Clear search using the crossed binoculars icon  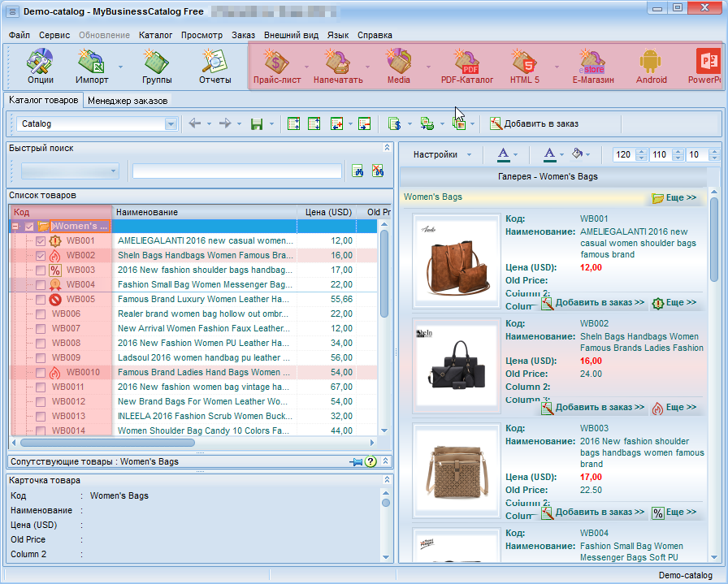pos(378,171)
